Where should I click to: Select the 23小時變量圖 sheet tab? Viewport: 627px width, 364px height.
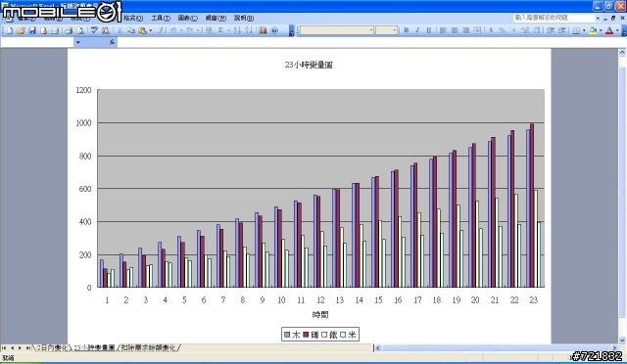tap(94, 347)
